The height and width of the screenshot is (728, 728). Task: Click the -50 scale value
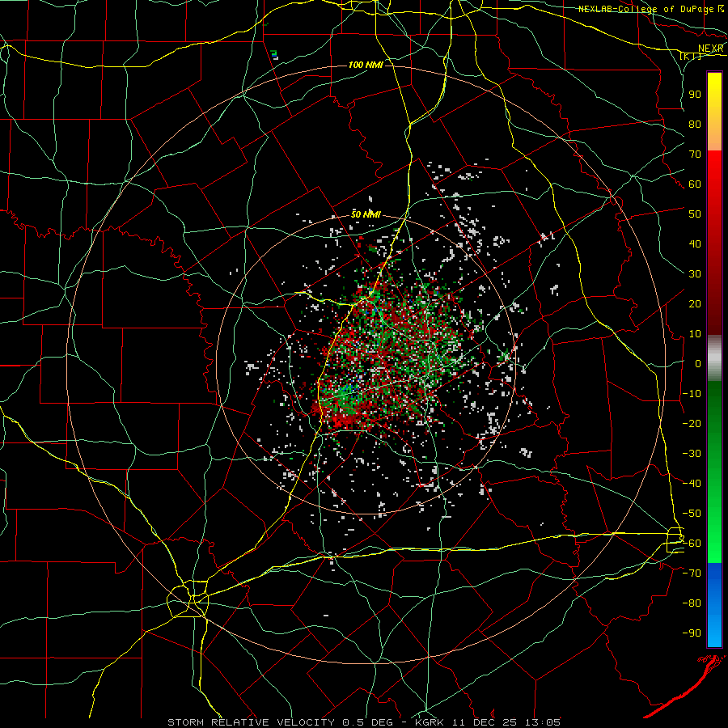click(692, 514)
